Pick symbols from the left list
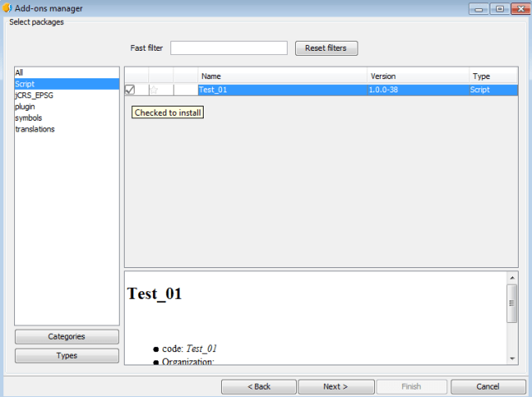Screen dimensions: 532x397 [28, 118]
